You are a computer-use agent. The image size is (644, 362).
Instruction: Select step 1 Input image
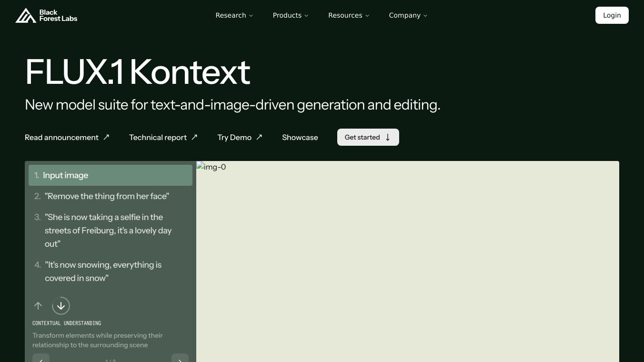(x=111, y=175)
